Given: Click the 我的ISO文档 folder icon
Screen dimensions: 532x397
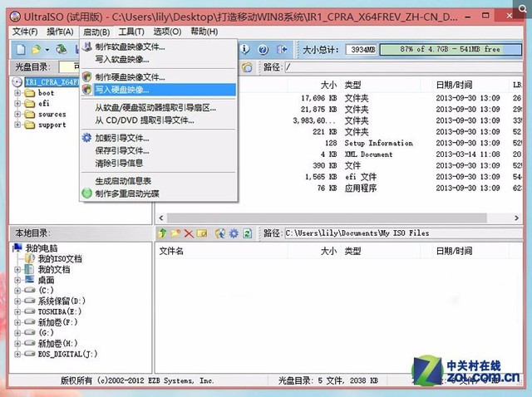Looking at the screenshot, I should click(x=30, y=258).
